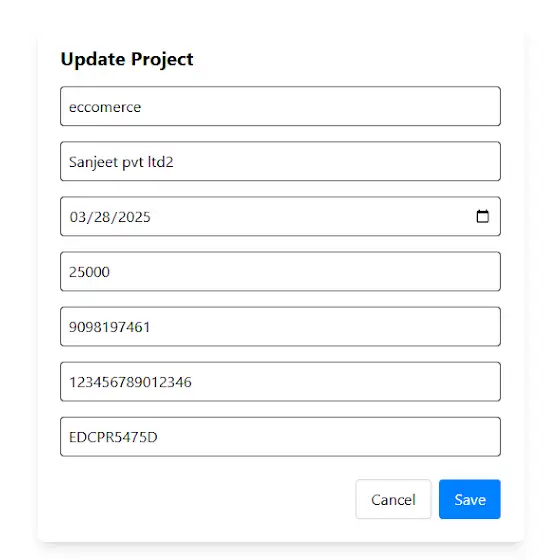Click the Update Project heading
This screenshot has width=560, height=560.
tap(127, 59)
